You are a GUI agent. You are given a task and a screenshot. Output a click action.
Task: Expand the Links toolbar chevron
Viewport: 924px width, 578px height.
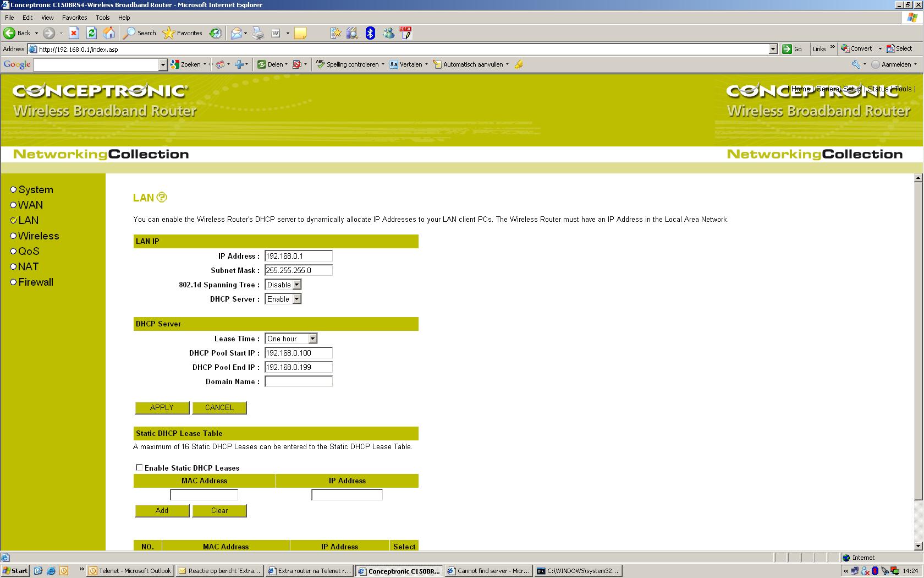(833, 47)
